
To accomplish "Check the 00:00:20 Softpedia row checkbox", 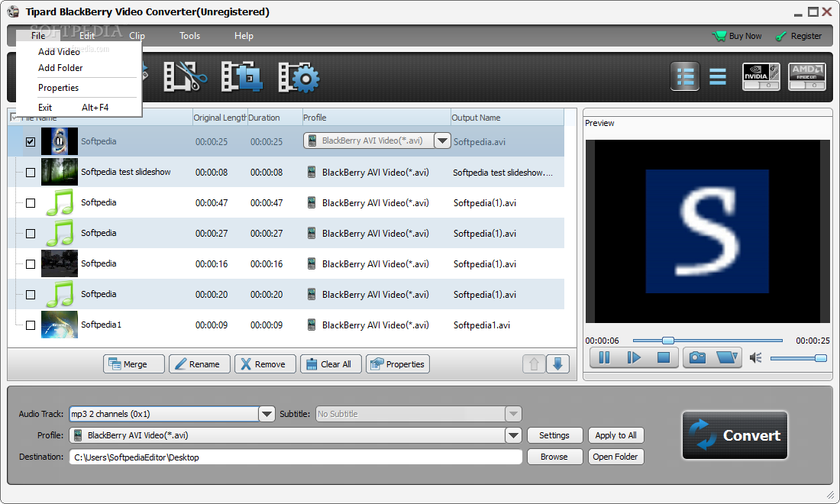I will click(x=31, y=295).
